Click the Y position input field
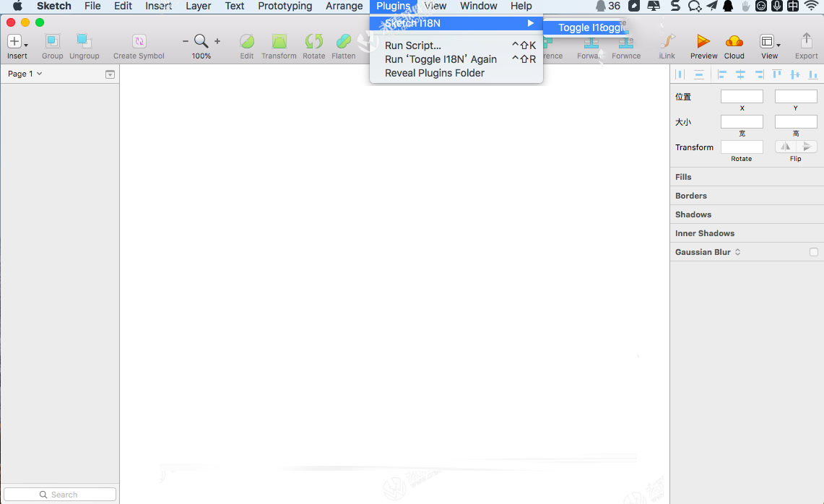The image size is (824, 504). 796,96
